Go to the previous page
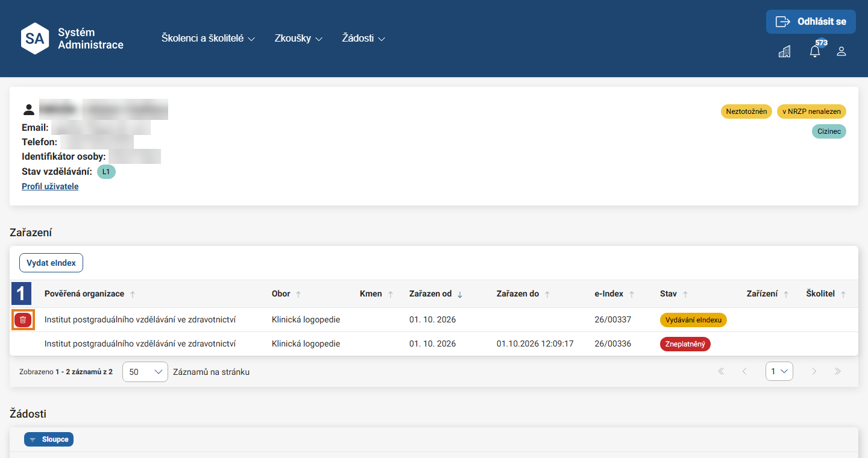The height and width of the screenshot is (458, 868). [744, 371]
